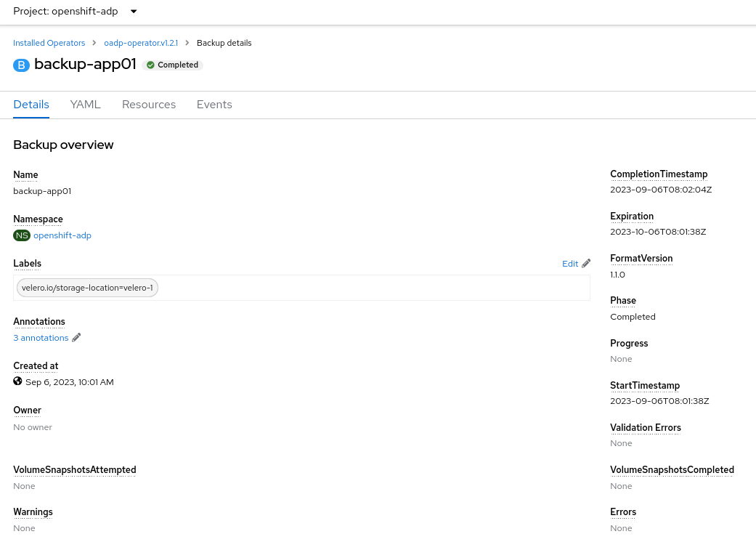This screenshot has width=756, height=542.
Task: Click Edit link for Labels
Action: coord(570,264)
